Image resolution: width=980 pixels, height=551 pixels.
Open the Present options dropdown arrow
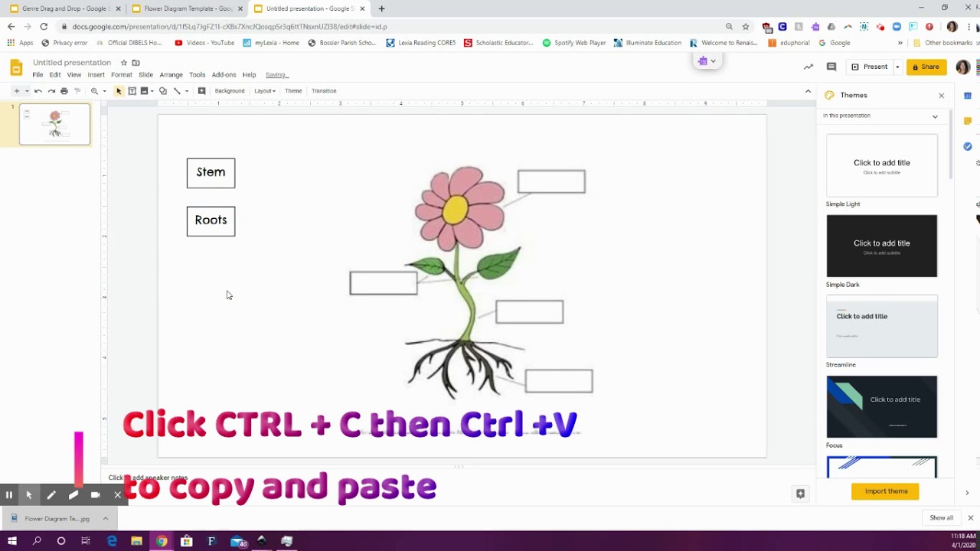pyautogui.click(x=897, y=67)
